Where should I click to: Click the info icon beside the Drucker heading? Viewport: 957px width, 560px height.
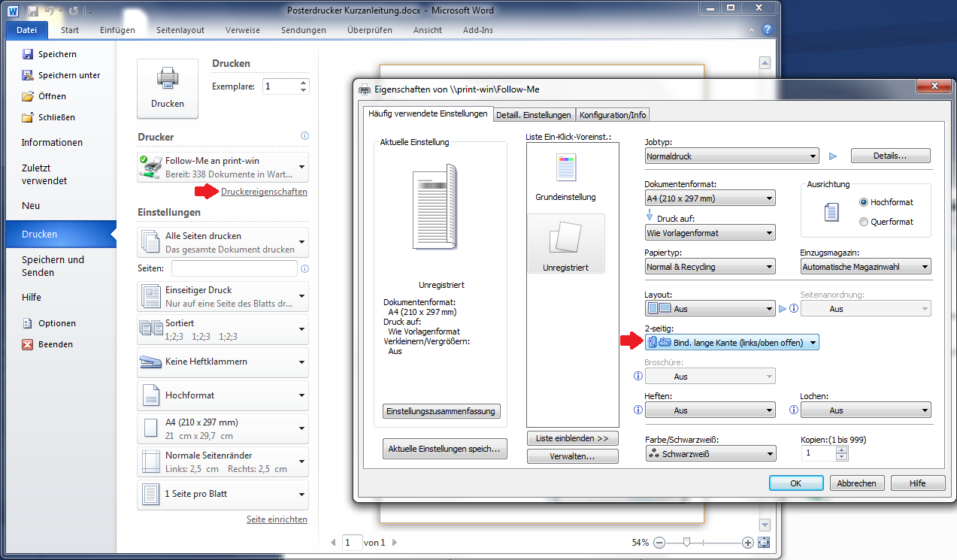[304, 136]
